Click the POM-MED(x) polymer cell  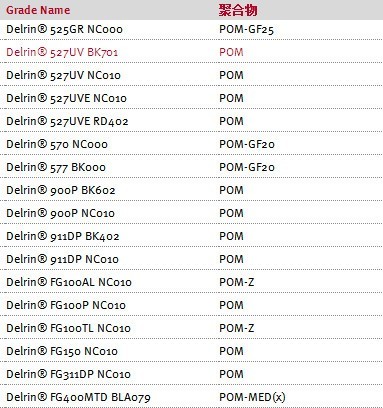pyautogui.click(x=252, y=397)
